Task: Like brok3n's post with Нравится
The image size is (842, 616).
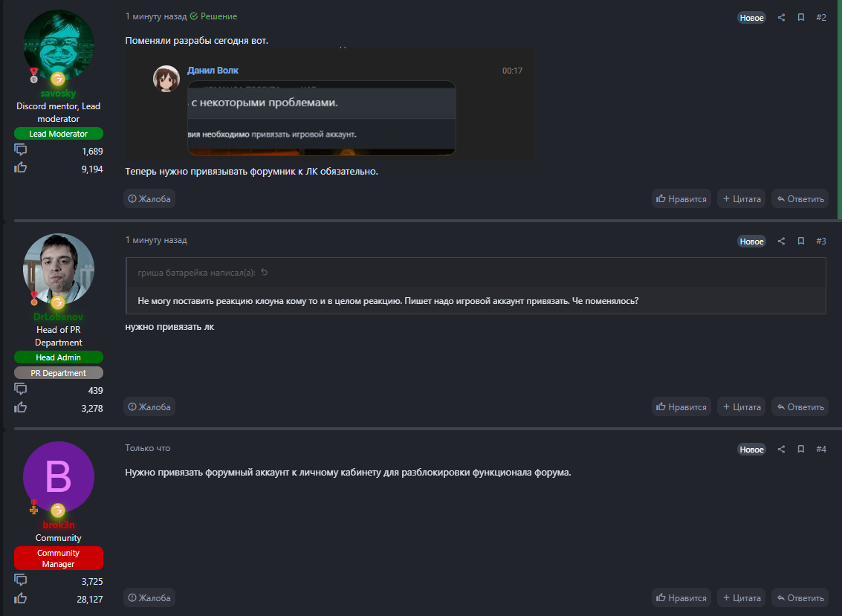Action: click(681, 597)
